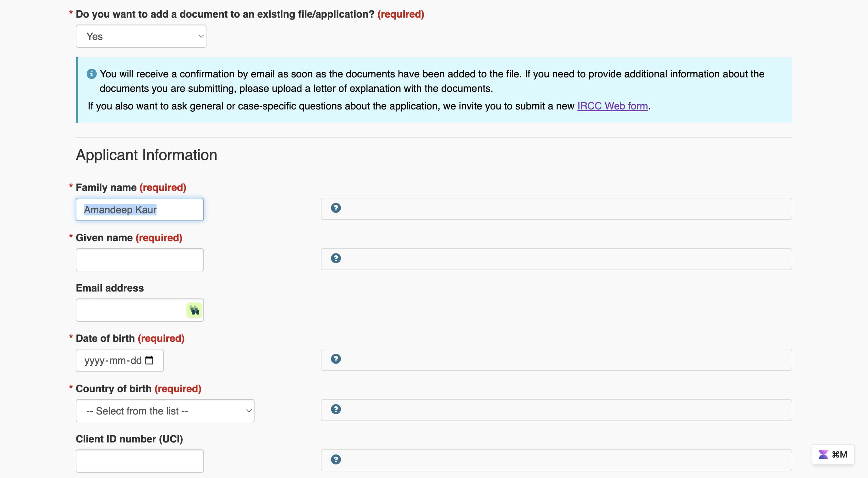This screenshot has height=478, width=868.
Task: Click help icon for Client ID number
Action: point(336,459)
